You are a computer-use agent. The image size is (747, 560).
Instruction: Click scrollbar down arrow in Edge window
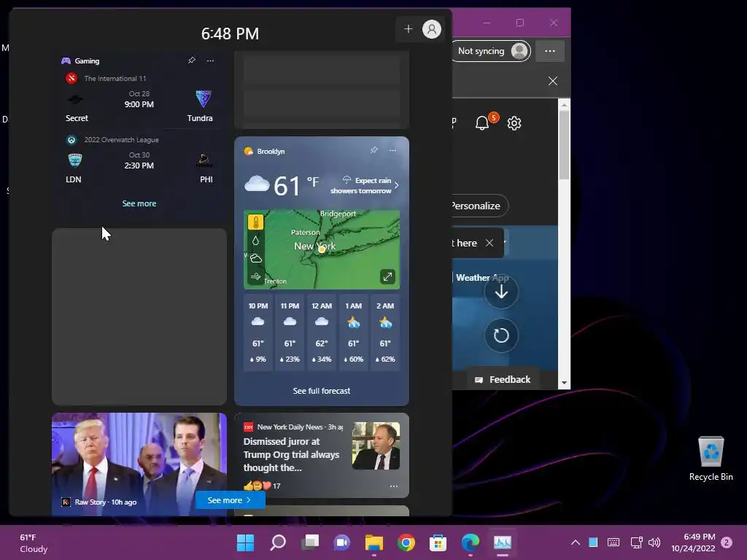(x=564, y=383)
